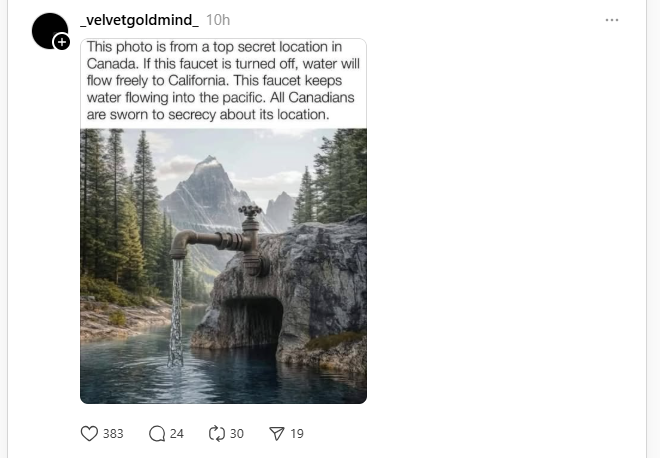Click the caption text above the photo
The image size is (660, 458).
click(x=222, y=81)
